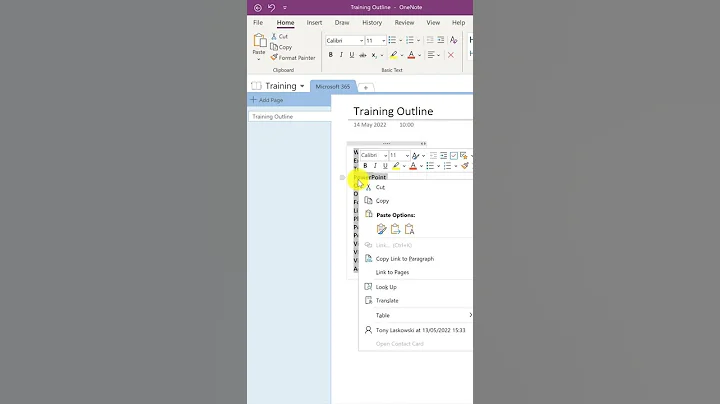Viewport: 720px width, 404px height.
Task: Apply the ribbon red font color
Action: click(411, 55)
